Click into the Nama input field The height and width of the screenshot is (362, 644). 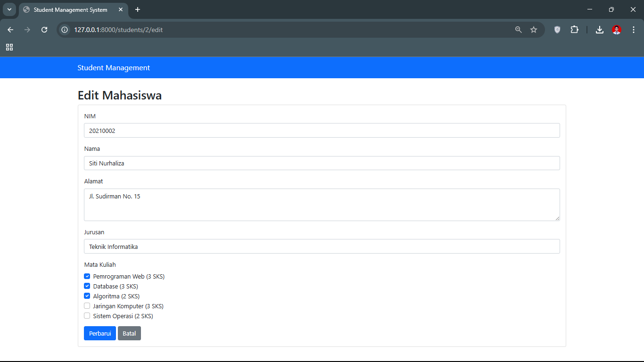322,163
